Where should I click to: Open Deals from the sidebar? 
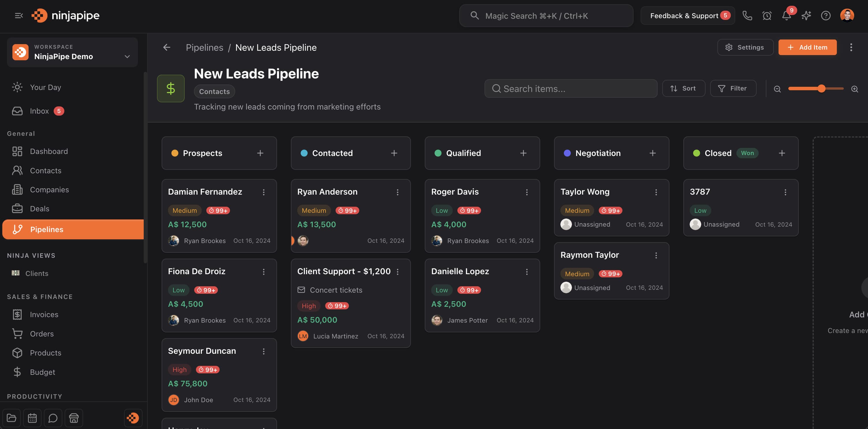coord(40,208)
